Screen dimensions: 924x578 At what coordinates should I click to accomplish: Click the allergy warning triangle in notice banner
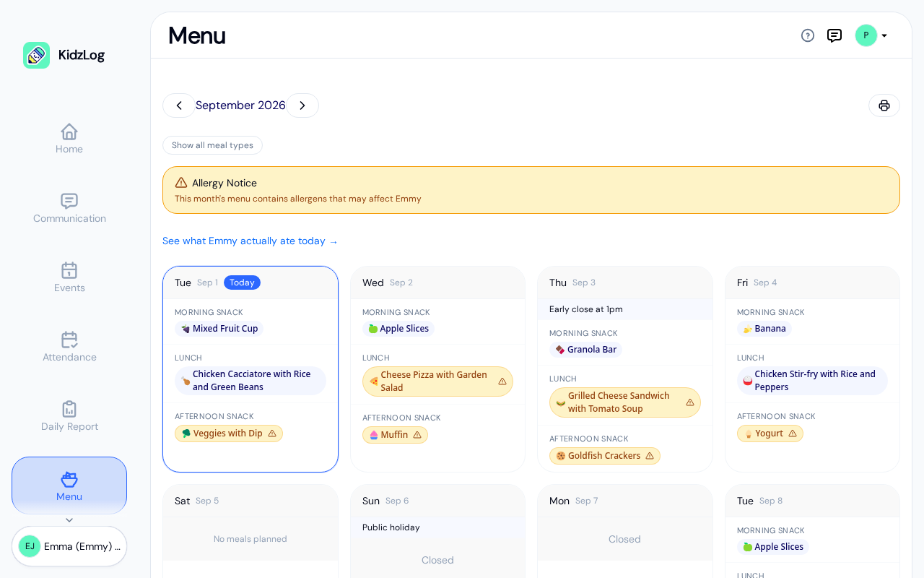181,183
